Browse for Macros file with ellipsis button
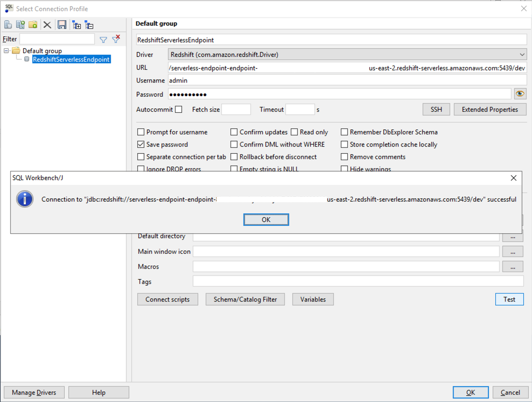532x402 pixels. point(513,267)
